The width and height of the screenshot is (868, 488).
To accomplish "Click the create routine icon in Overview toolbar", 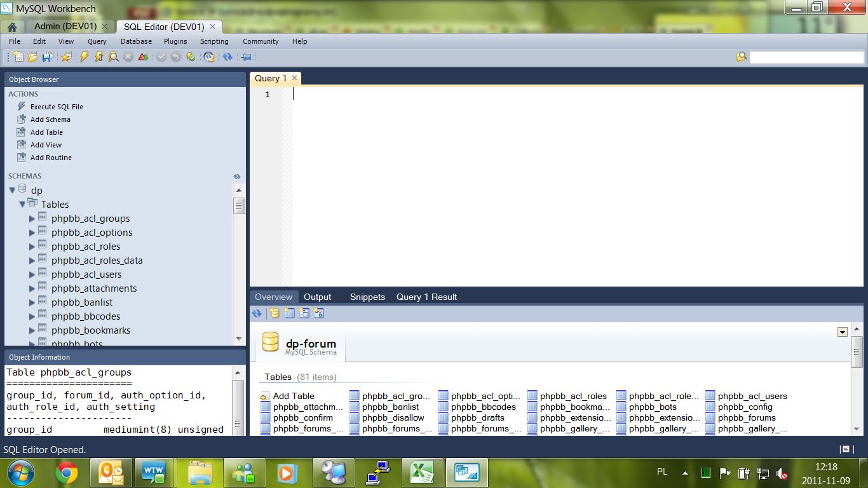I will [318, 313].
